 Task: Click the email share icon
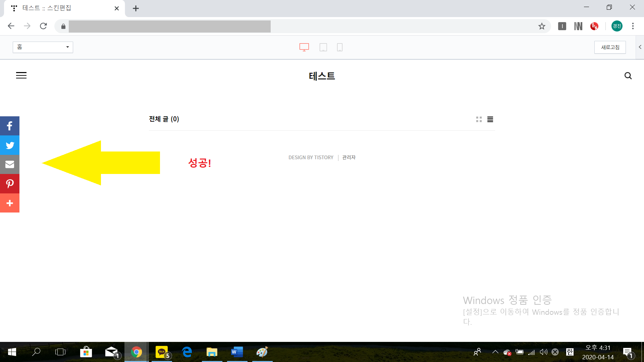pos(10,164)
